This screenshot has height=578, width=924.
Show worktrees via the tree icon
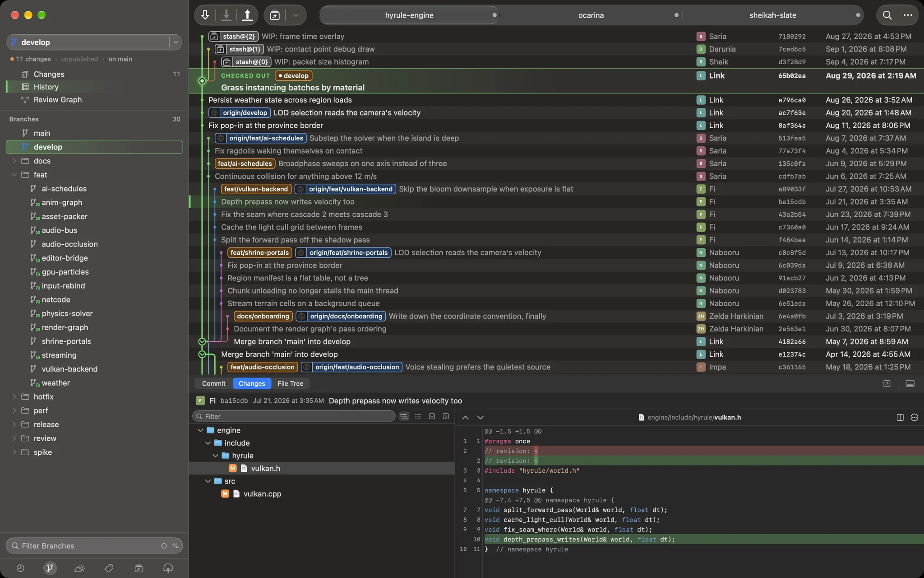[x=168, y=568]
